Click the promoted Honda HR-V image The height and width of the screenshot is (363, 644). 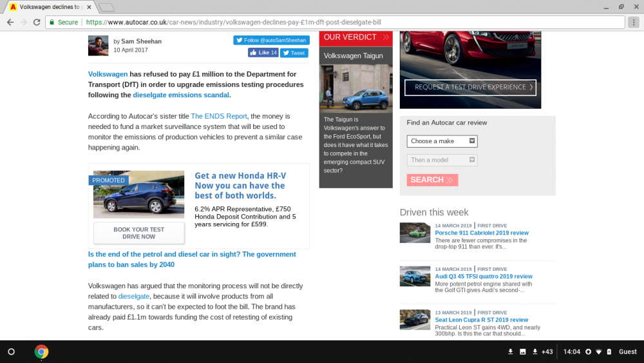[x=139, y=195]
